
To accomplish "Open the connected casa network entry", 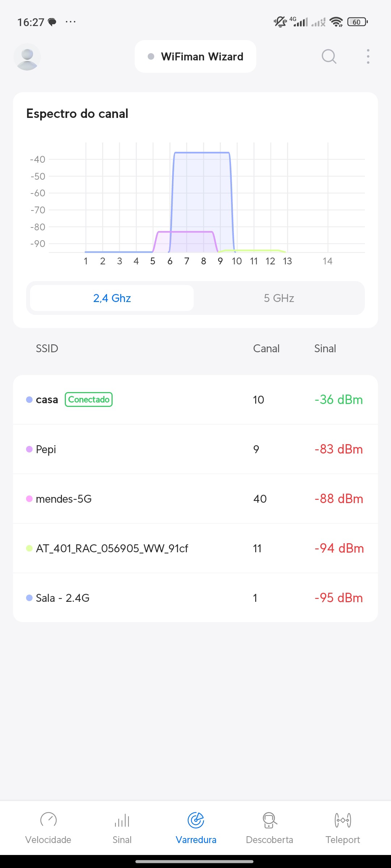I will point(195,400).
